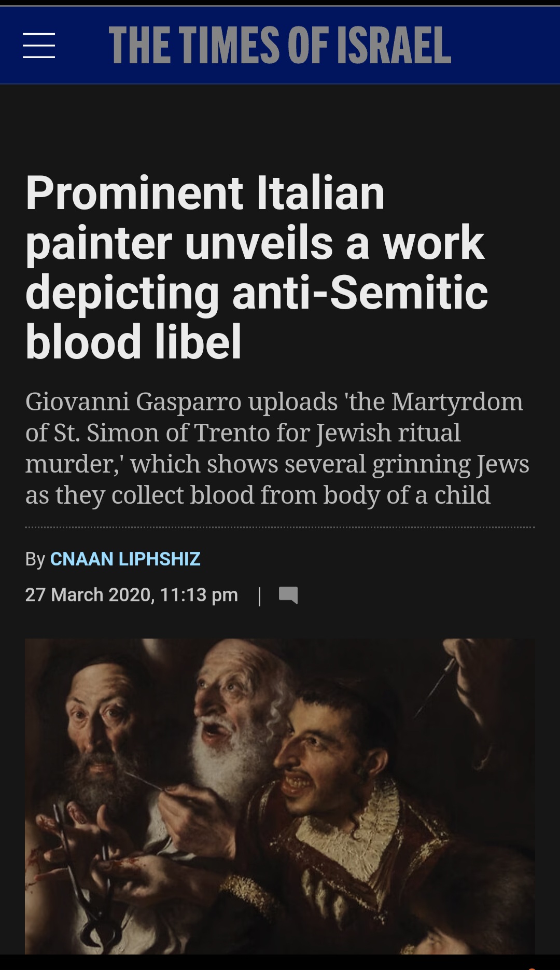Tap "blood libel" in the headline
The height and width of the screenshot is (970, 560).
click(134, 342)
